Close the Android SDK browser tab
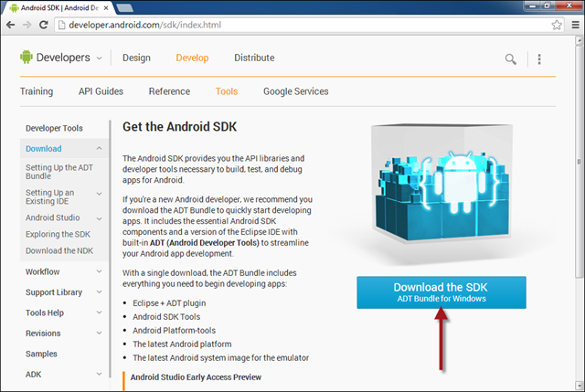Image resolution: width=585 pixels, height=392 pixels. pos(106,8)
